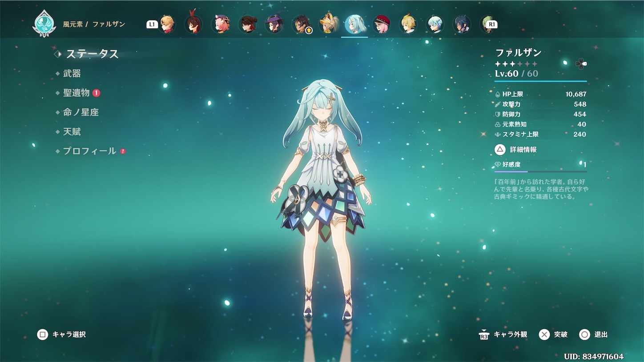The height and width of the screenshot is (362, 644).
Task: Open 詳細情報 detailed info
Action: [515, 150]
